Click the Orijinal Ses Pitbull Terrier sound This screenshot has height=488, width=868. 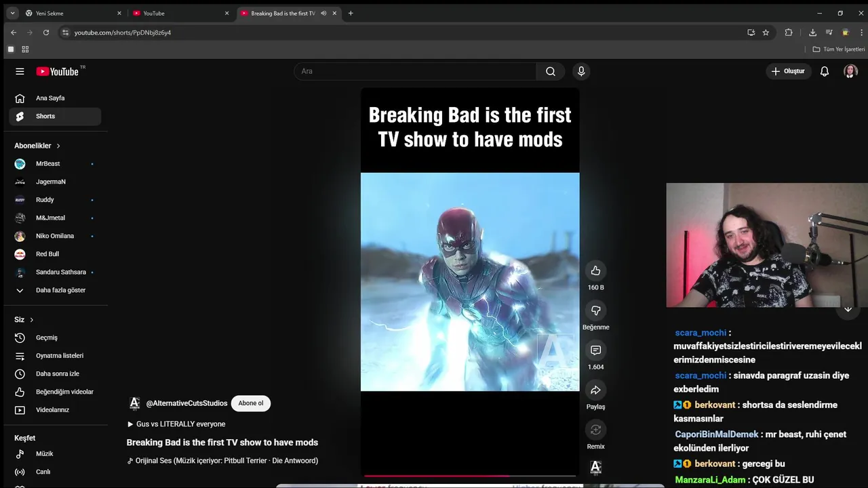click(x=222, y=461)
